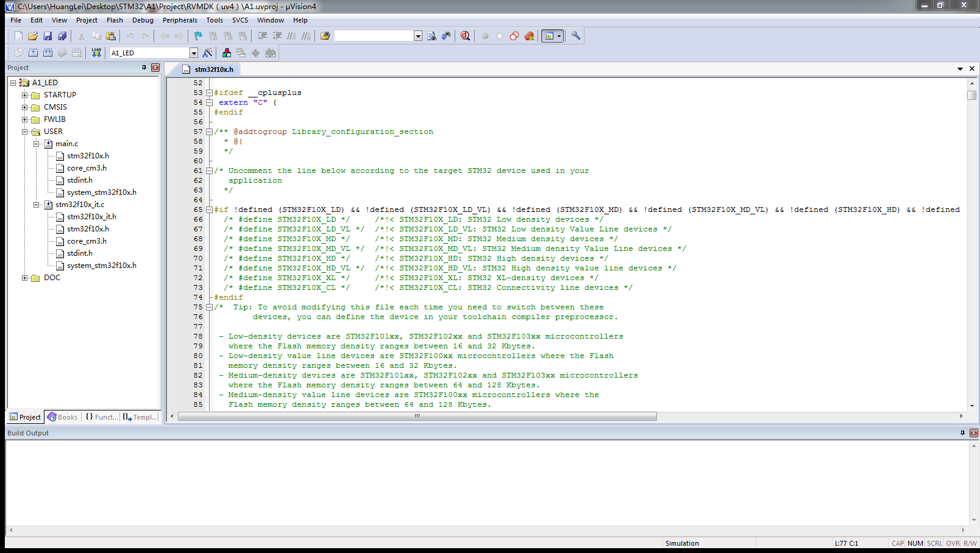Start a debug session
This screenshot has width=980, height=553.
(x=464, y=36)
